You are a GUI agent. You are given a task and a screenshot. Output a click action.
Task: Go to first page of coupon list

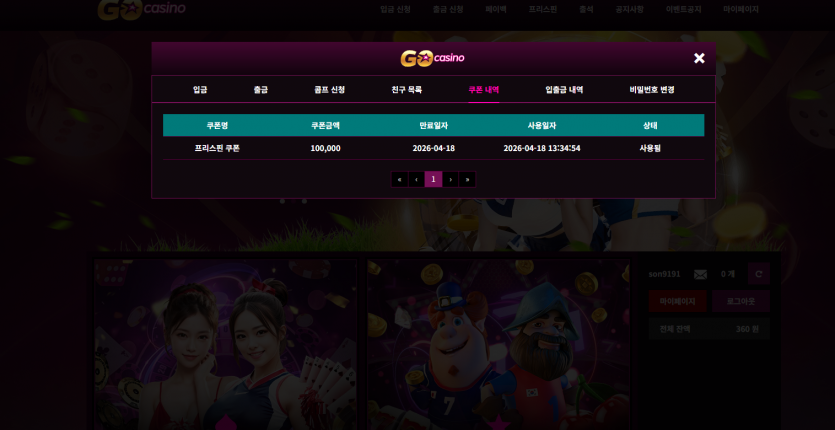(399, 180)
